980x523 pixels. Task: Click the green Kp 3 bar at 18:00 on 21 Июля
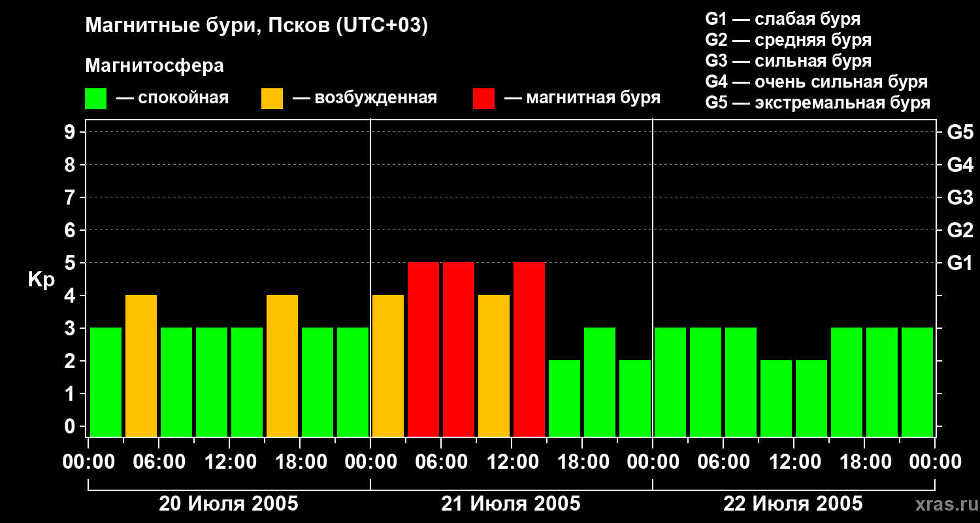coord(600,382)
